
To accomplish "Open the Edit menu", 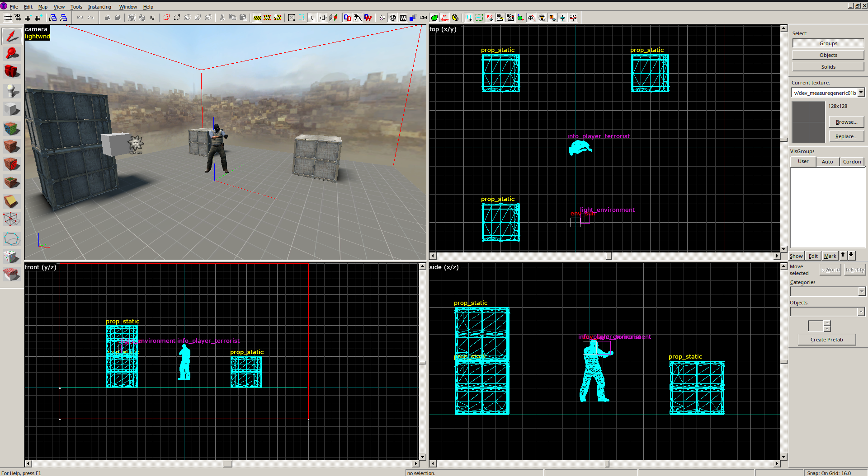I will tap(28, 7).
